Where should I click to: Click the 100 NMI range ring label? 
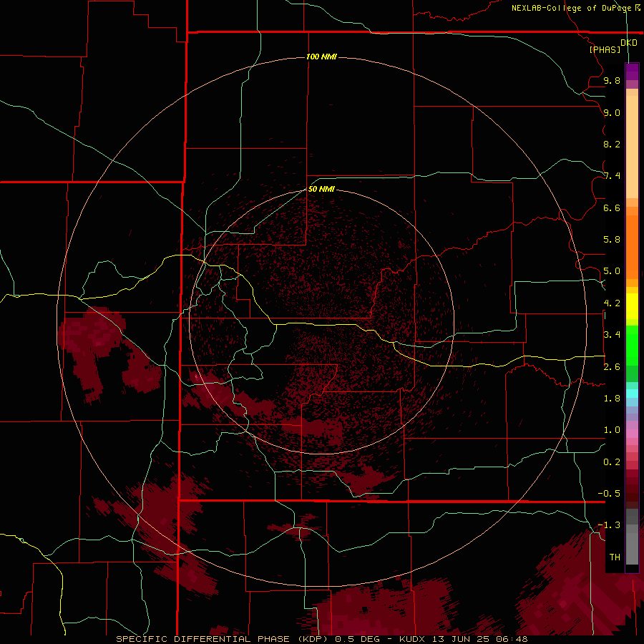tap(321, 57)
